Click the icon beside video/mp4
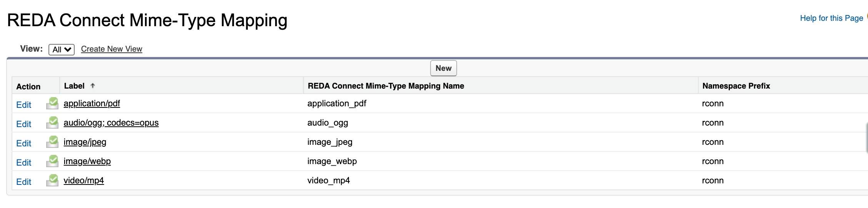 [52, 180]
